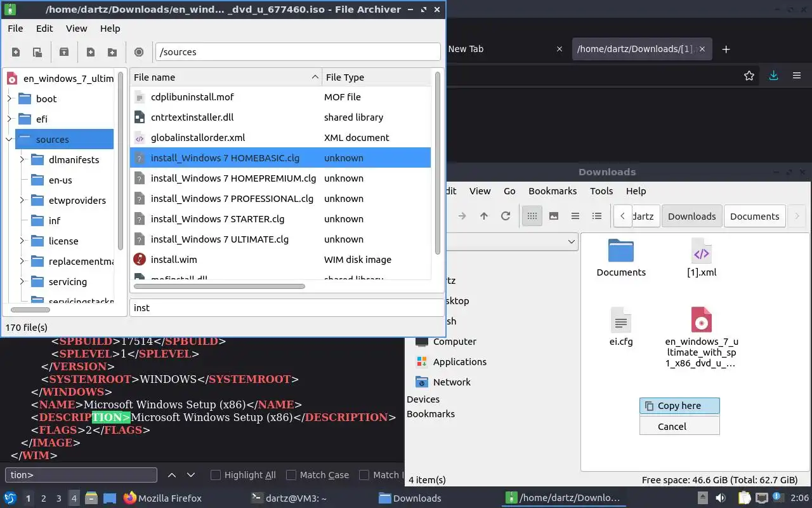
Task: Click the /sources location field
Action: tap(298, 52)
